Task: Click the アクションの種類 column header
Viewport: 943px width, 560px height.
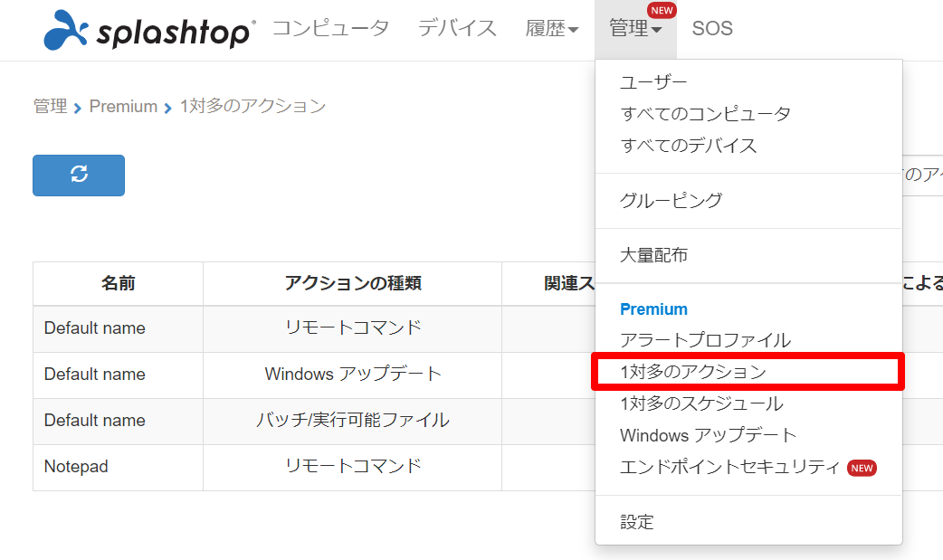Action: (352, 283)
